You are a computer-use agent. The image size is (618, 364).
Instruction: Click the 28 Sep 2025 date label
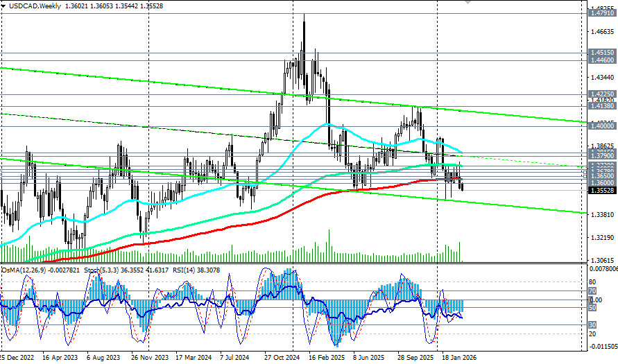[x=415, y=358]
